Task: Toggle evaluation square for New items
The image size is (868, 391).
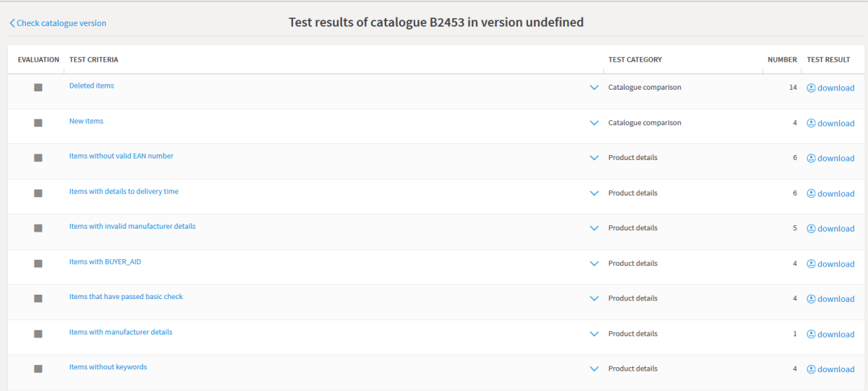Action: [x=38, y=123]
